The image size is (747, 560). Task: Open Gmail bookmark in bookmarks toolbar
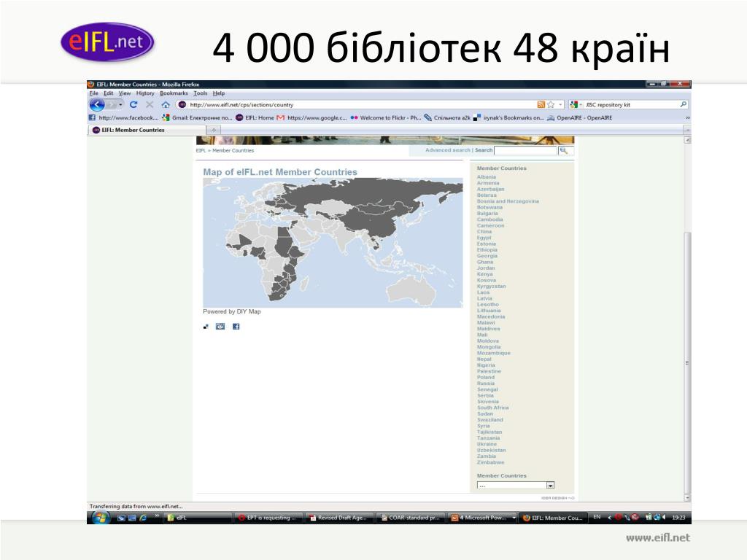[197, 117]
